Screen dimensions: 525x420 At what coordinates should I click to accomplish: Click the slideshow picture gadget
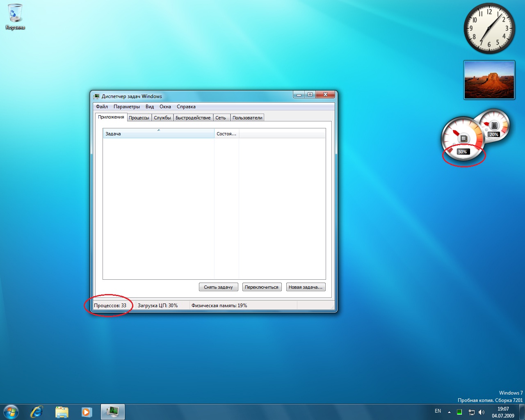489,80
